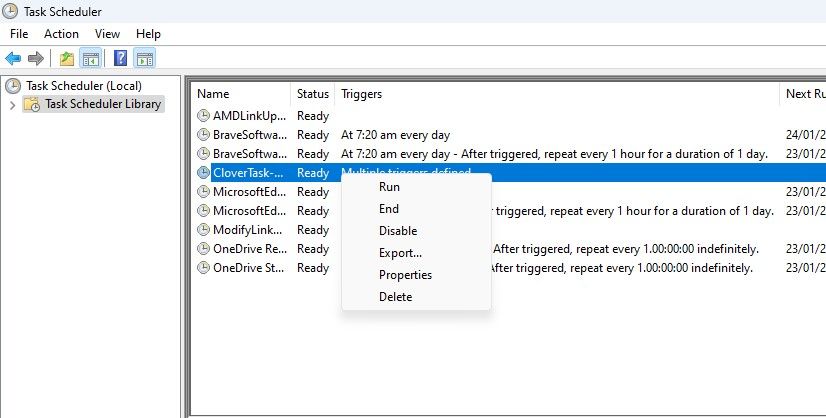Screen dimensions: 826x418
Task: Open the File menu
Action: coord(19,34)
